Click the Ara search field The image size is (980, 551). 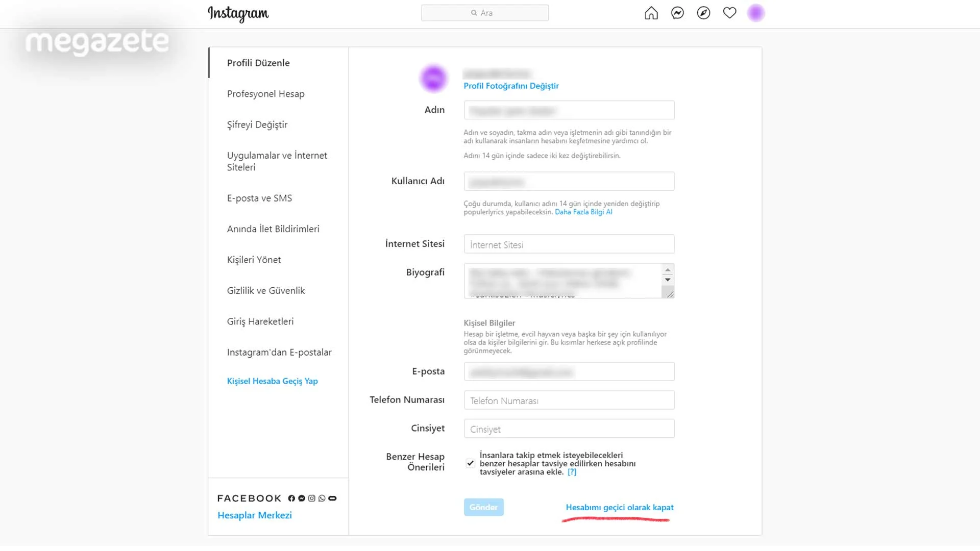click(x=485, y=13)
